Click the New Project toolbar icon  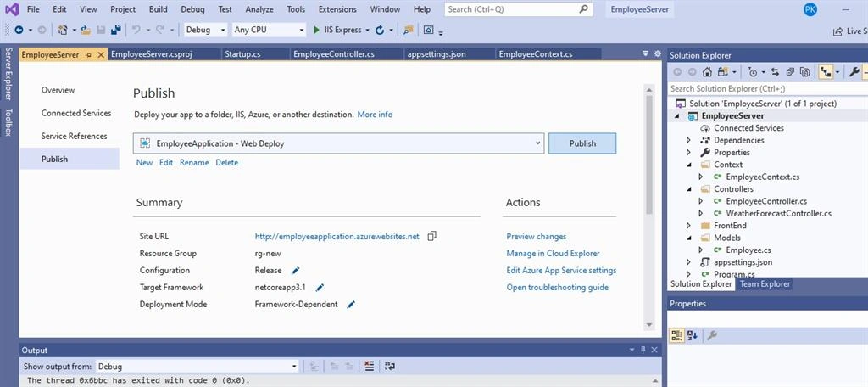(x=63, y=30)
